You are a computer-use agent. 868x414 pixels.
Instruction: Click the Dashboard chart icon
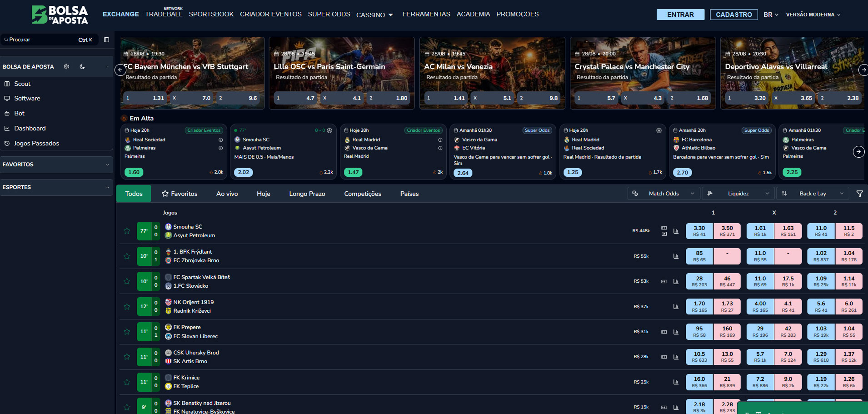(7, 128)
